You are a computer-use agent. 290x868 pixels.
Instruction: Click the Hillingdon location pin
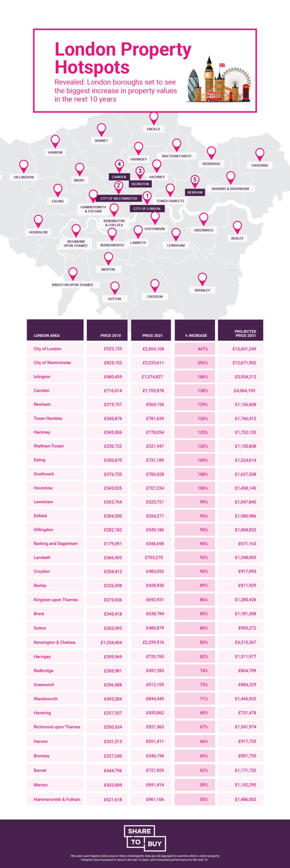(x=24, y=166)
